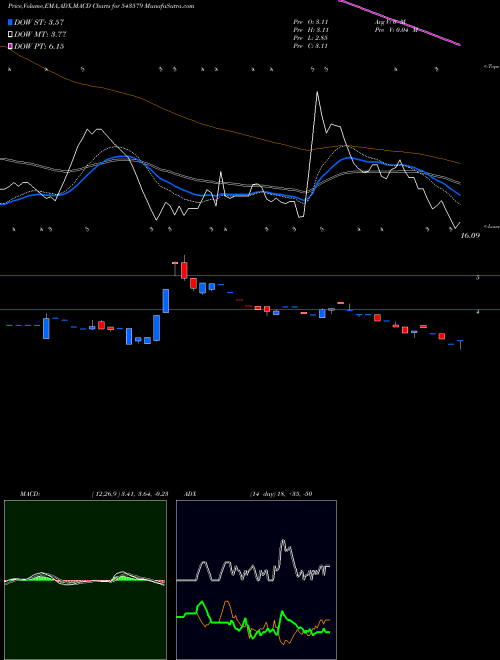Click the Avg Vol value text

(389, 22)
